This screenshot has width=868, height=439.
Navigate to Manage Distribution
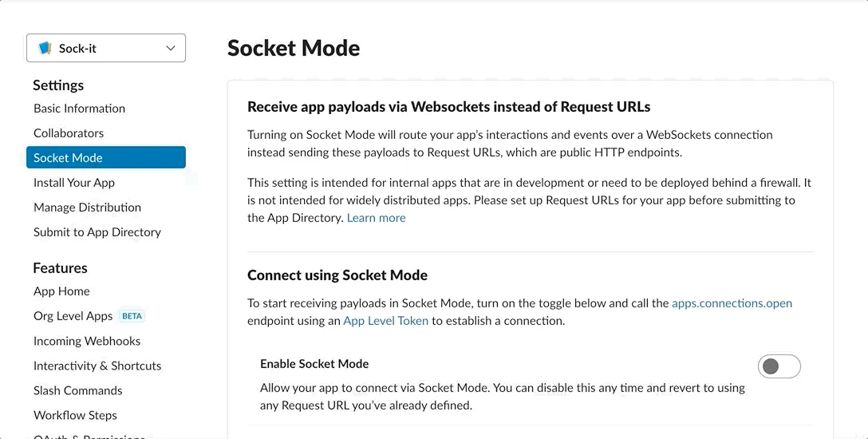(87, 208)
